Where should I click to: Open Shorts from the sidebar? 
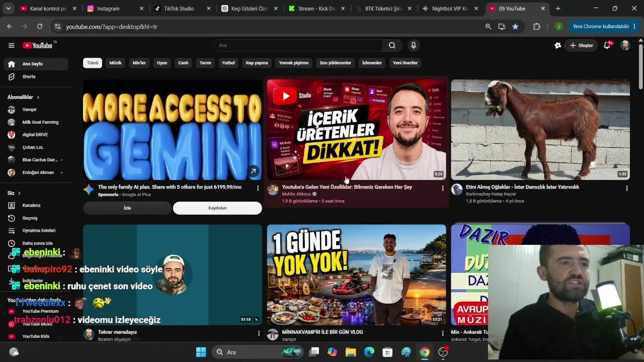point(35,76)
